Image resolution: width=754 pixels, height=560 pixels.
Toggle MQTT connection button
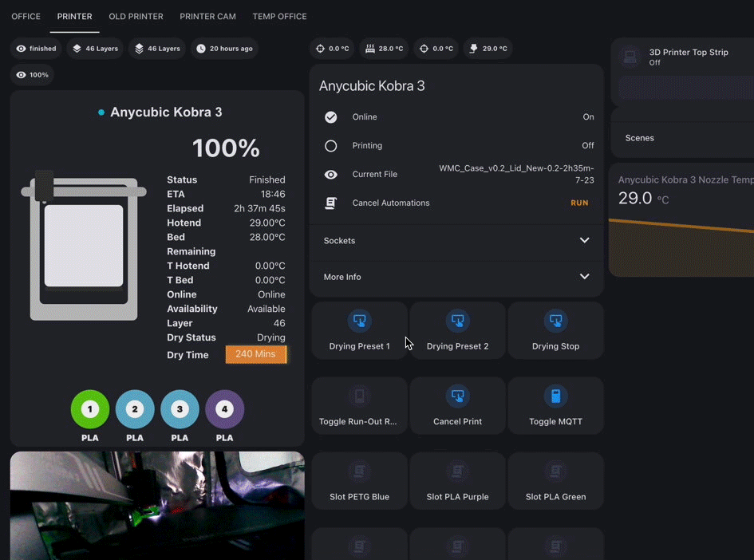[x=556, y=406]
